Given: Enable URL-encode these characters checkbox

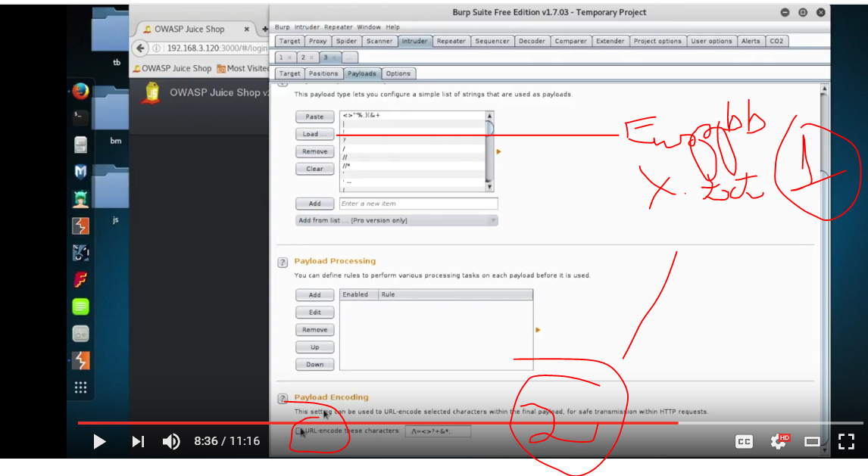Looking at the screenshot, I should point(299,431).
